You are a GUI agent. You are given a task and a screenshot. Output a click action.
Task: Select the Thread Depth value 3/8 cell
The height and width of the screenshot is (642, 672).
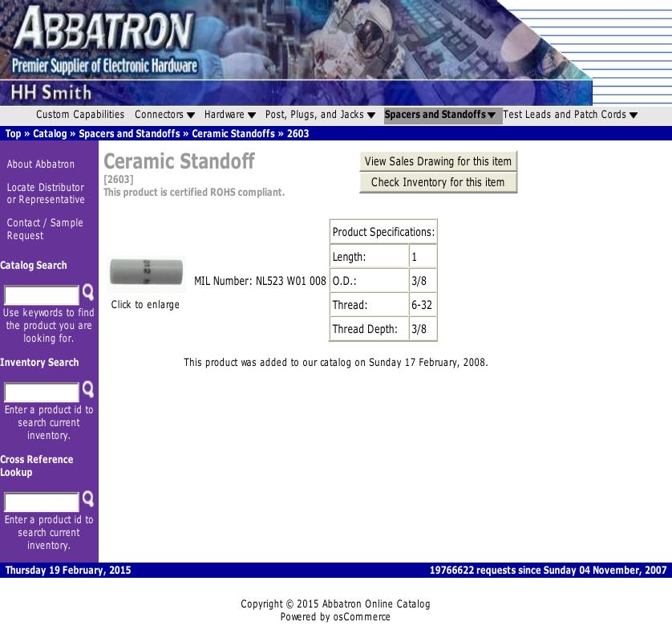pos(423,329)
